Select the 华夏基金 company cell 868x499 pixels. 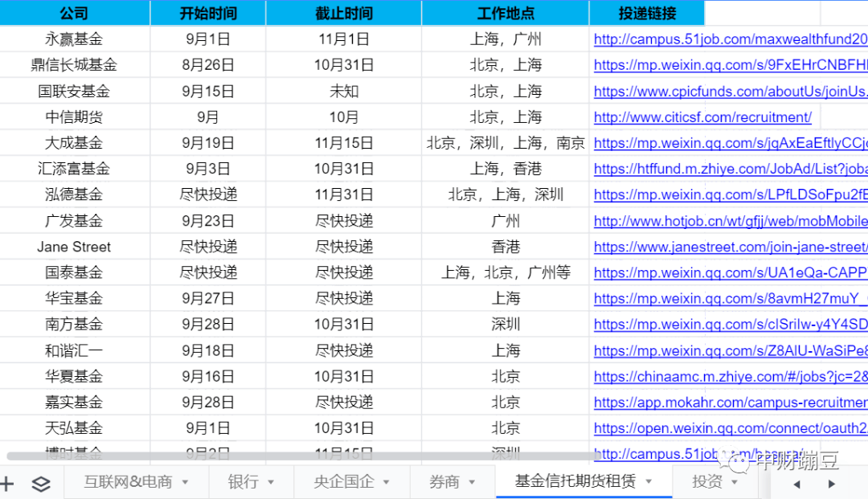(75, 376)
